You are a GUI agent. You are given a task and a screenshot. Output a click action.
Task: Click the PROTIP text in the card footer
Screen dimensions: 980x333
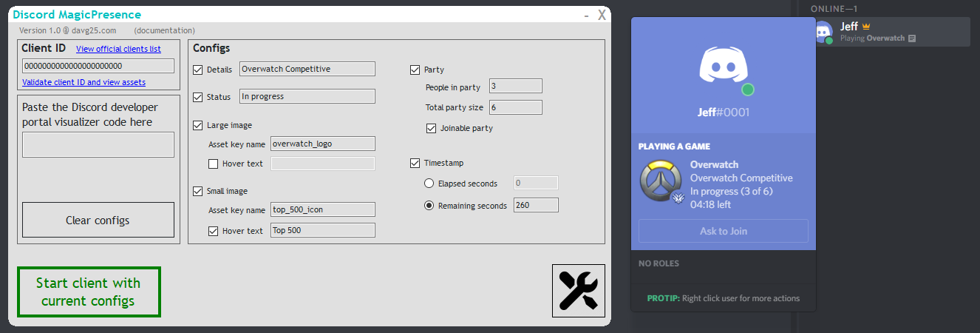pos(723,298)
